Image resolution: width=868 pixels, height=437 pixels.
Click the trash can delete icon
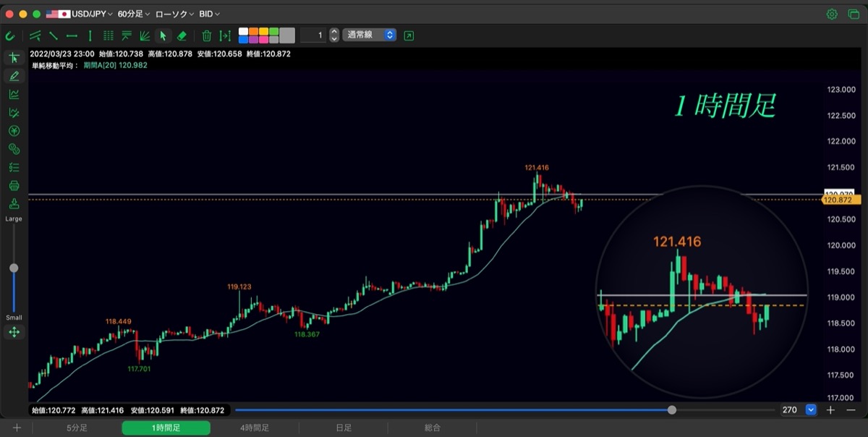(x=207, y=35)
